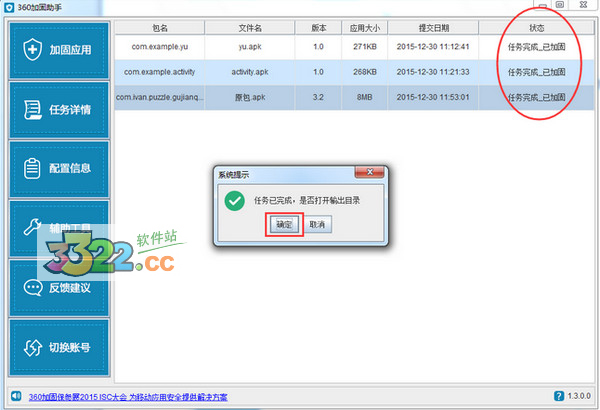The width and height of the screenshot is (600, 410).
Task: Click the 8MB size cell
Action: pyautogui.click(x=365, y=97)
